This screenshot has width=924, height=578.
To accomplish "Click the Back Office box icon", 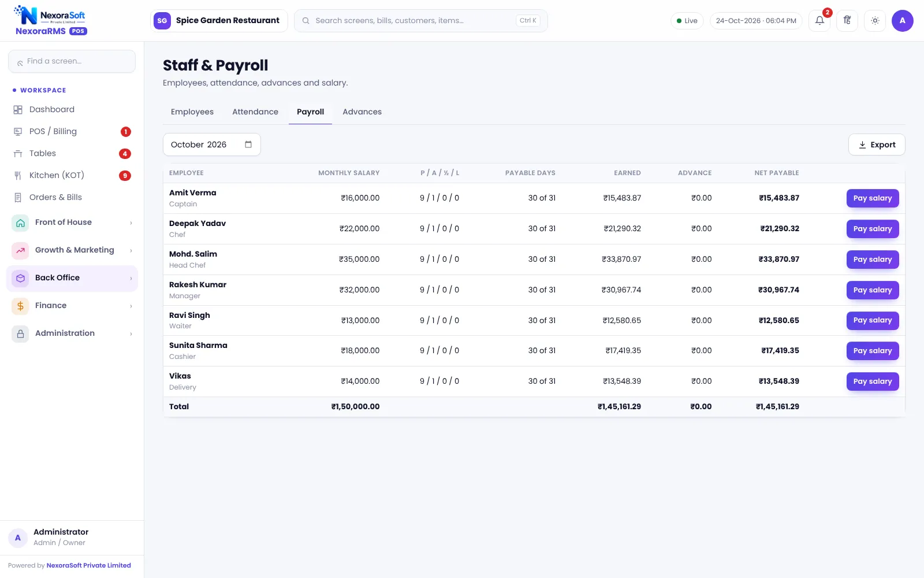I will click(20, 278).
